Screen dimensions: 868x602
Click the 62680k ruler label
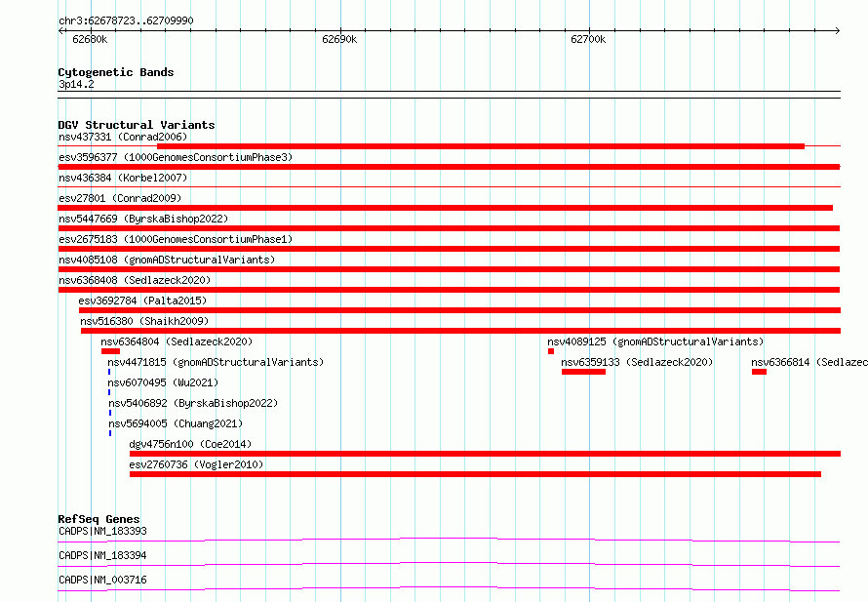(90, 39)
